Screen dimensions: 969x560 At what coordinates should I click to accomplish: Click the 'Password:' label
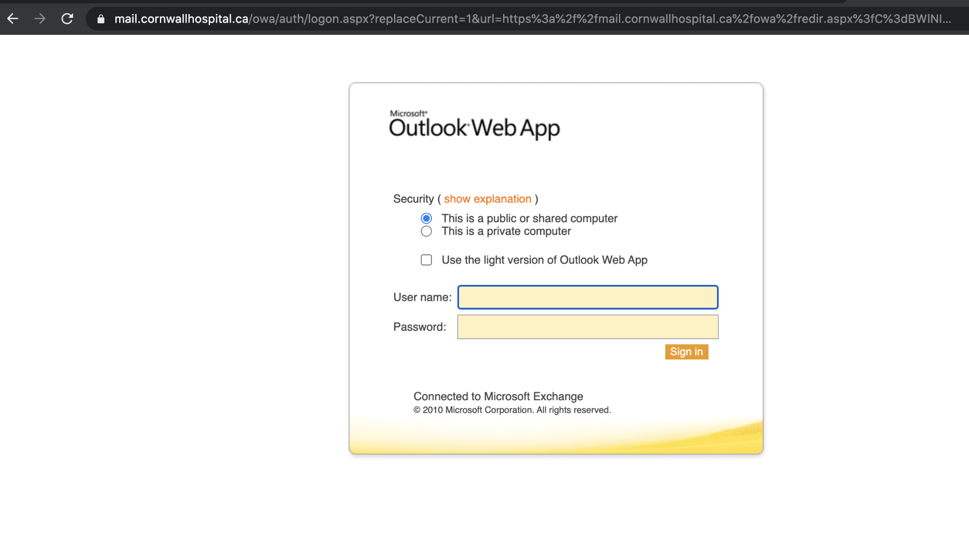[420, 327]
